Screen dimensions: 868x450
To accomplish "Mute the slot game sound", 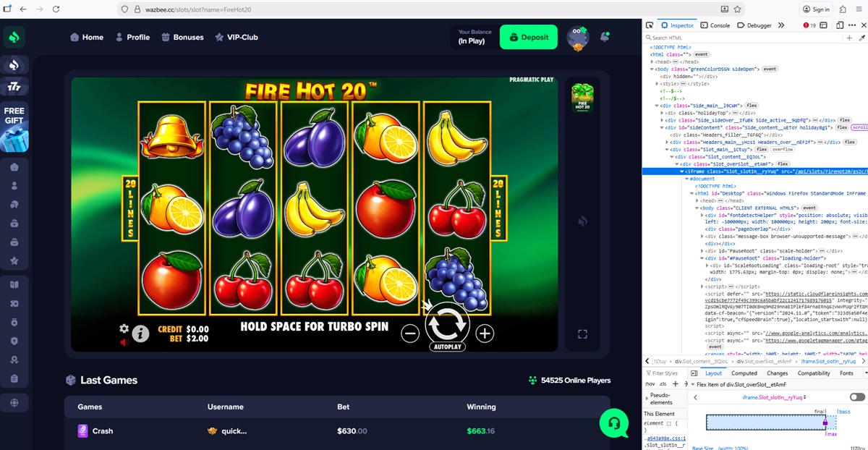I will click(124, 342).
